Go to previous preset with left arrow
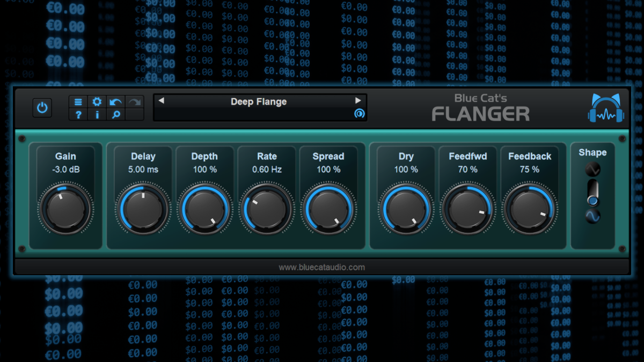644x362 pixels. 161,101
